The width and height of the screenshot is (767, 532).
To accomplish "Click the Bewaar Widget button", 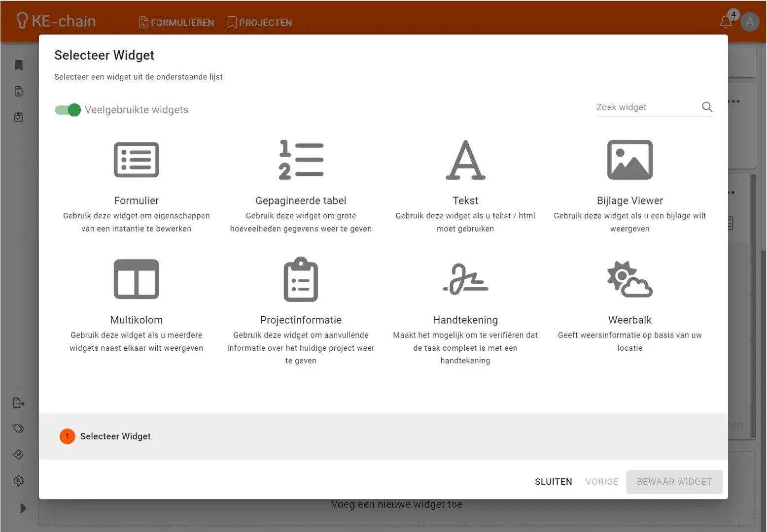I will click(674, 482).
